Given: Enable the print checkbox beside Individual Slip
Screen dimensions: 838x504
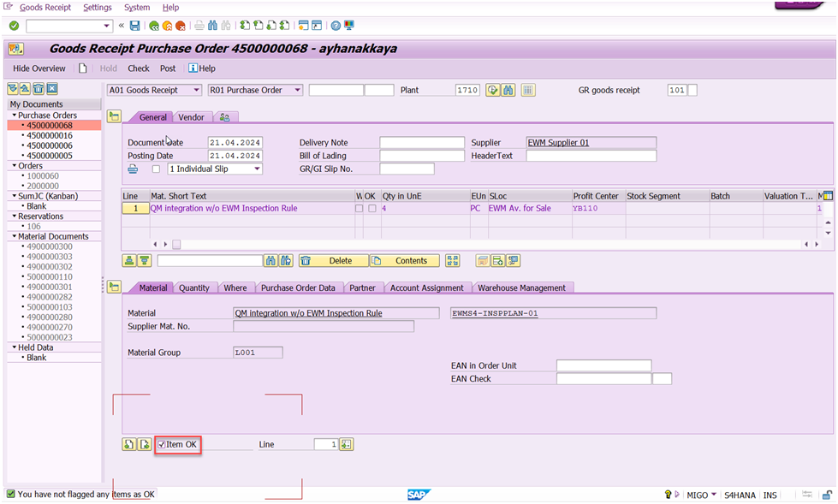Looking at the screenshot, I should [156, 169].
